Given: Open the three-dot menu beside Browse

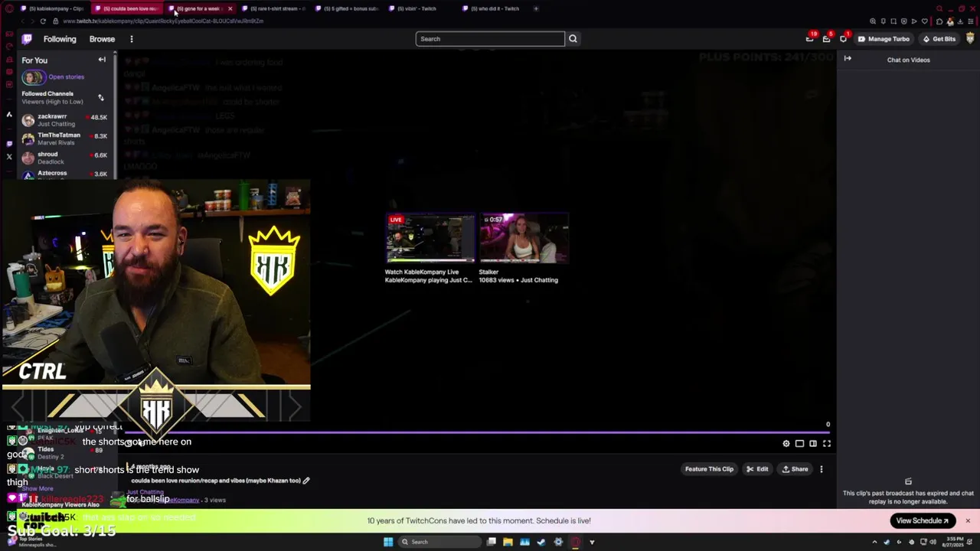Looking at the screenshot, I should [x=131, y=39].
